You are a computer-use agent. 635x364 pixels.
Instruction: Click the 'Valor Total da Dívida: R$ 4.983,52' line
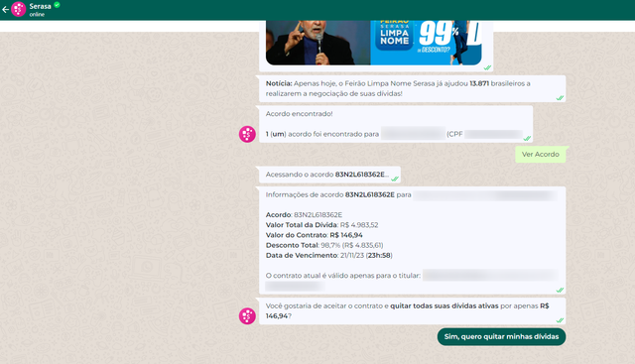(321, 225)
